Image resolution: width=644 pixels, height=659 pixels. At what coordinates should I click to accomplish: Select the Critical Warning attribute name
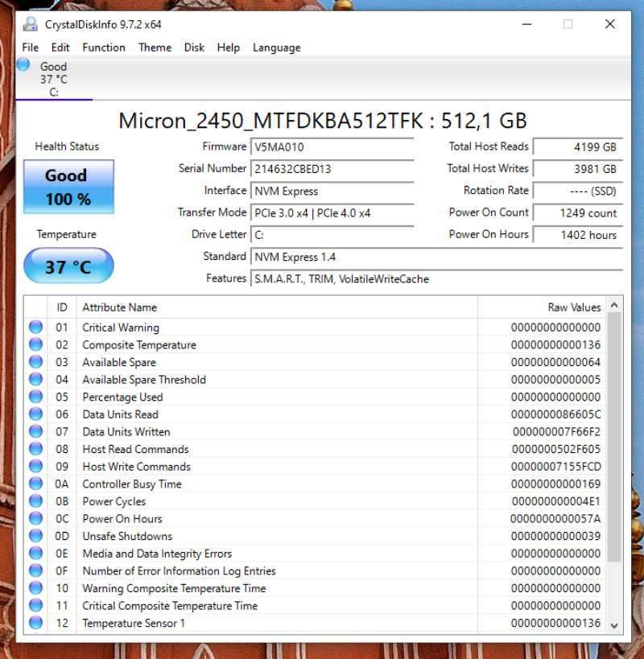point(121,327)
